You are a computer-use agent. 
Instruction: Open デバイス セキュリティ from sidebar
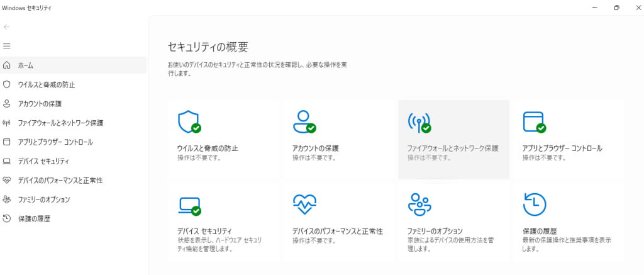pos(43,161)
